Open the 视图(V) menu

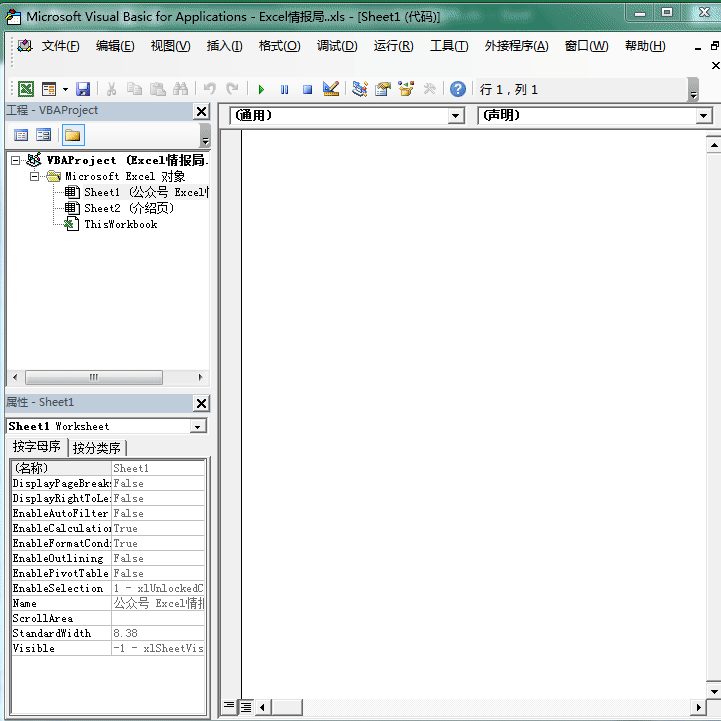(171, 46)
